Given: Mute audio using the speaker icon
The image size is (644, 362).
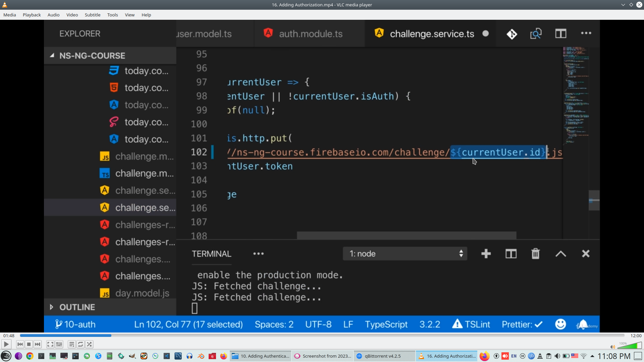Looking at the screenshot, I should pos(612,347).
